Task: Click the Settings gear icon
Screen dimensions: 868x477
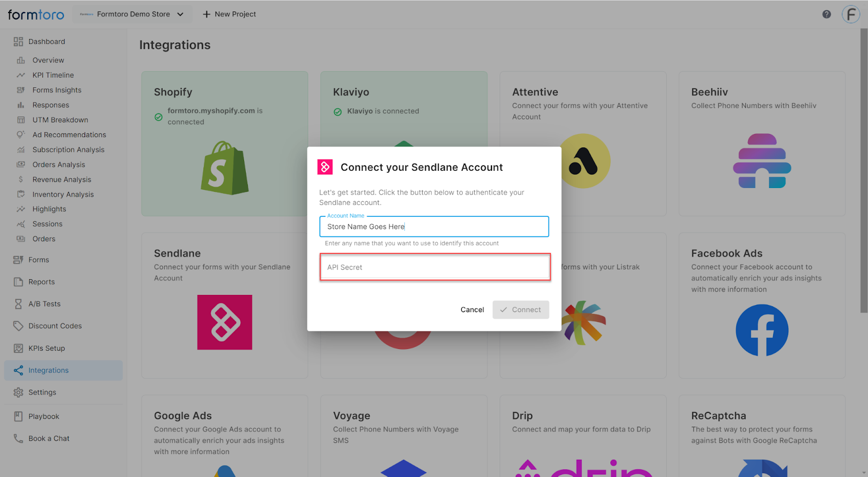Action: (x=18, y=392)
